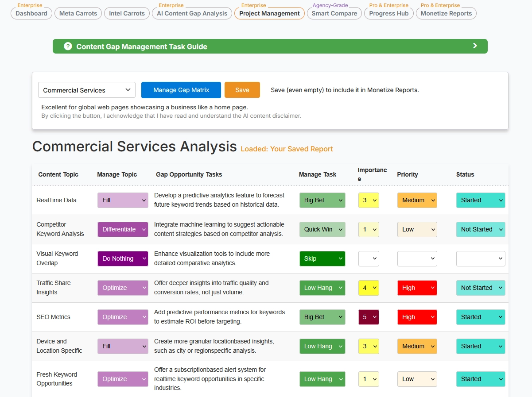The width and height of the screenshot is (532, 397).
Task: Change Manage Task for RealTime Data row
Action: click(x=322, y=200)
